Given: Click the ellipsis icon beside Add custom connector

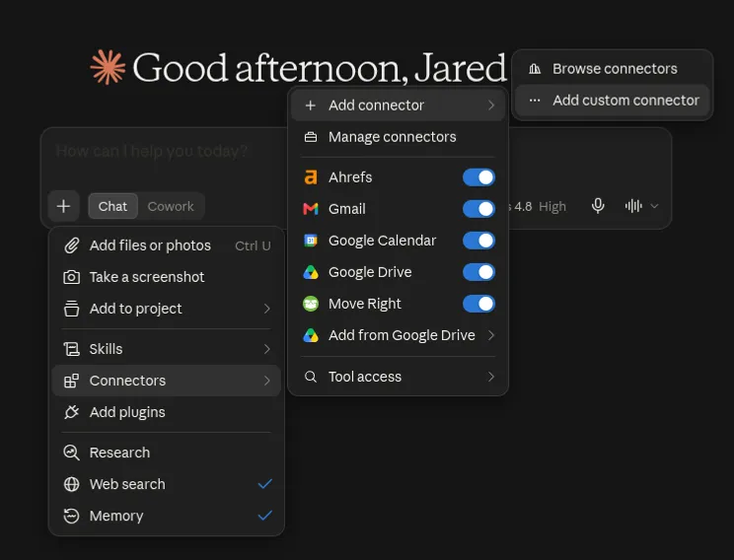Looking at the screenshot, I should point(535,101).
